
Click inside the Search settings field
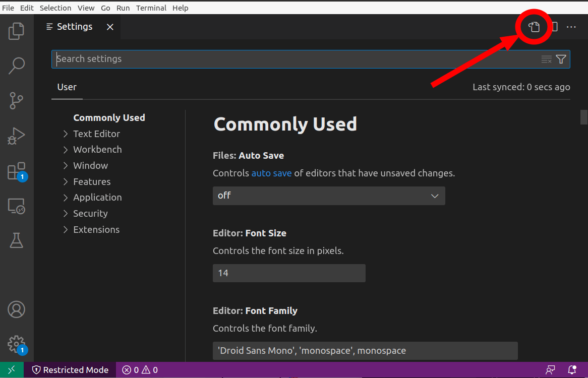coord(202,59)
